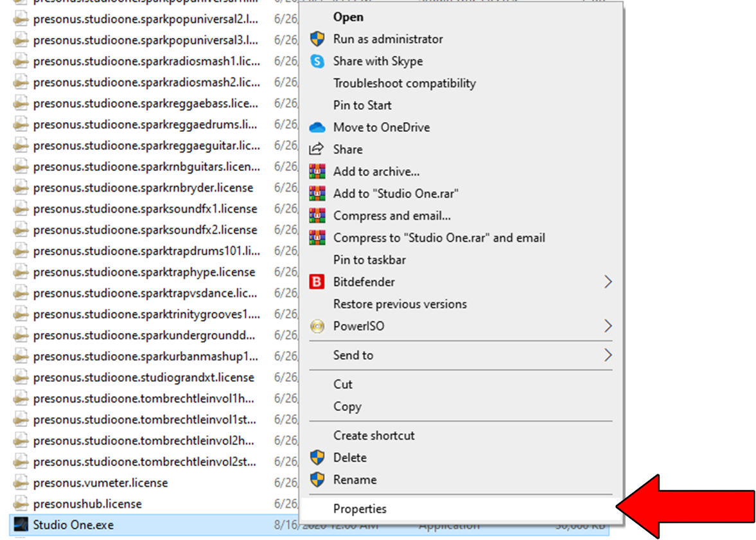This screenshot has height=540, width=756.
Task: Click file icon of presonushub.license
Action: tap(21, 504)
